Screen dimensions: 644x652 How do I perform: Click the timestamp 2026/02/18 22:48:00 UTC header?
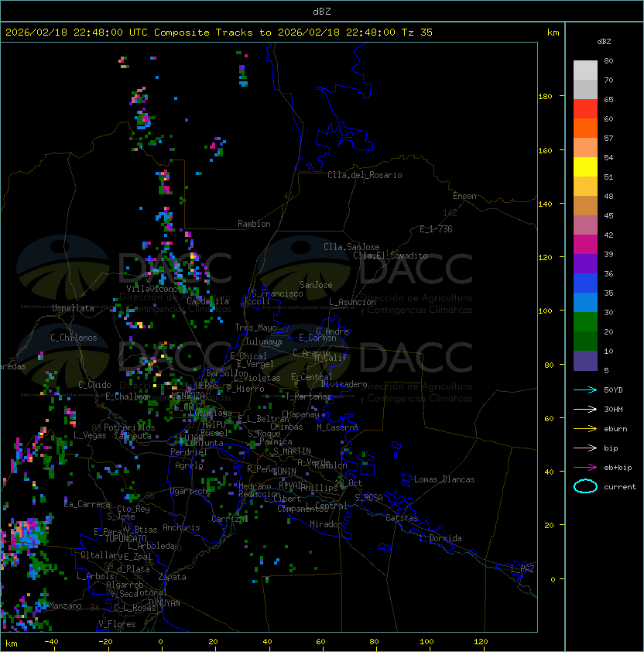coord(77,33)
